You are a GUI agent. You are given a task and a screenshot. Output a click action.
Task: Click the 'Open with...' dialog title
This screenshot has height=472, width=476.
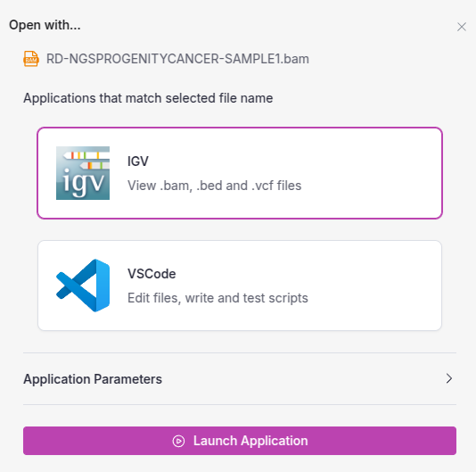[x=45, y=25]
